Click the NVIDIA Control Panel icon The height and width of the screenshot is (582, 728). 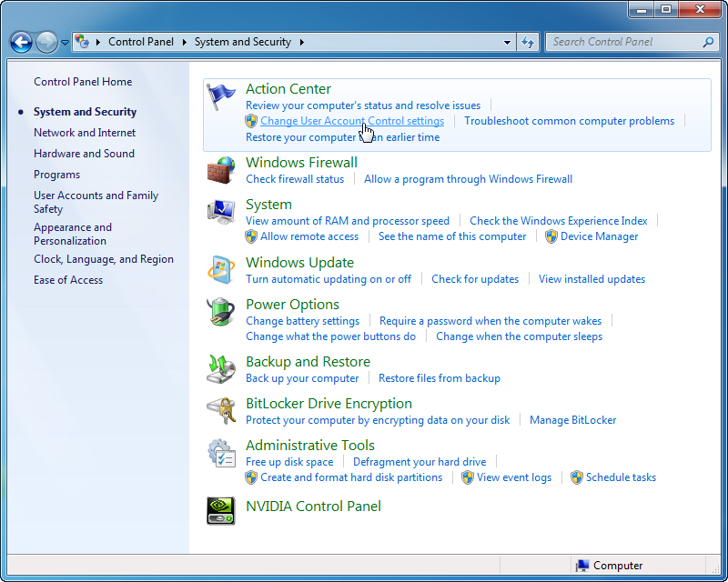click(x=221, y=511)
